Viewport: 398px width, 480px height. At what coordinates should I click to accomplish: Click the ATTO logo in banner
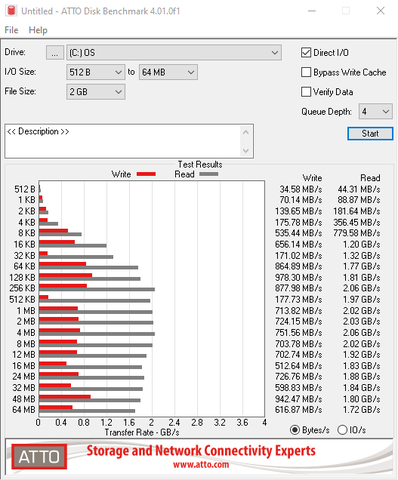click(x=39, y=456)
